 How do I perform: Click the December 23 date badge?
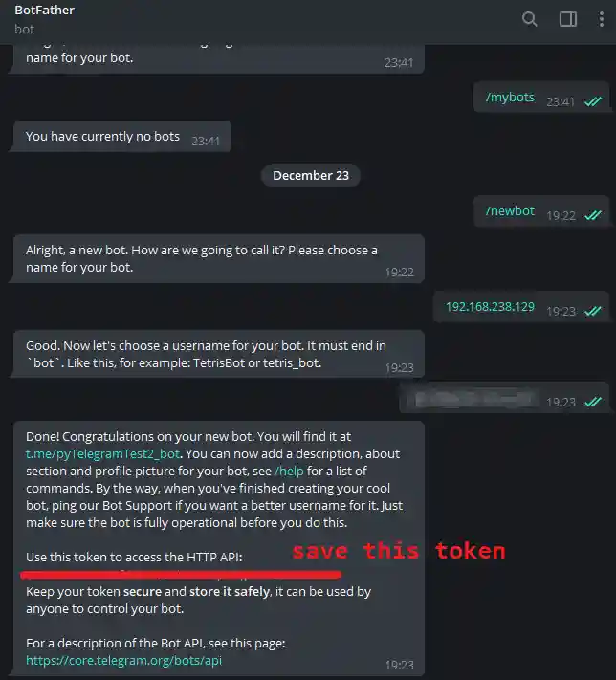coord(311,175)
